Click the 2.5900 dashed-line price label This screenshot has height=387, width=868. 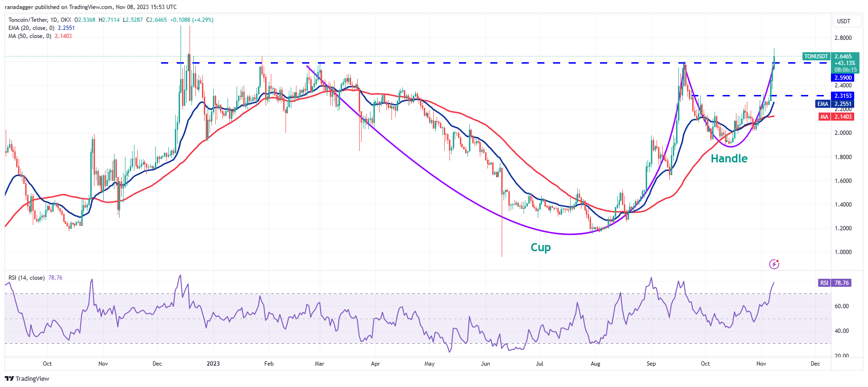click(x=842, y=78)
